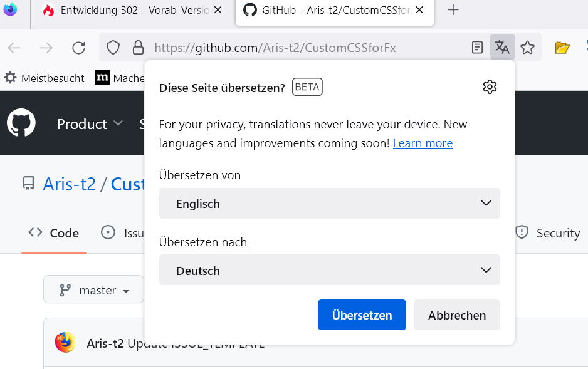Click the GitHub Octocat logo
This screenshot has height=369, width=588.
click(21, 123)
